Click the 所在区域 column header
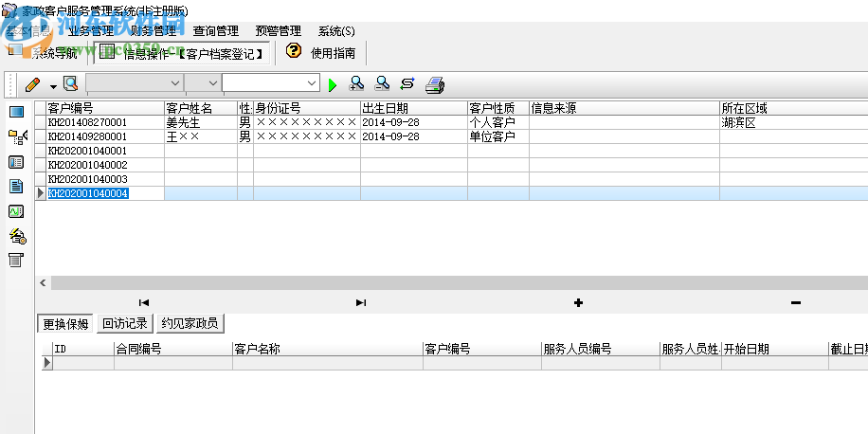This screenshot has width=868, height=434. click(x=794, y=107)
